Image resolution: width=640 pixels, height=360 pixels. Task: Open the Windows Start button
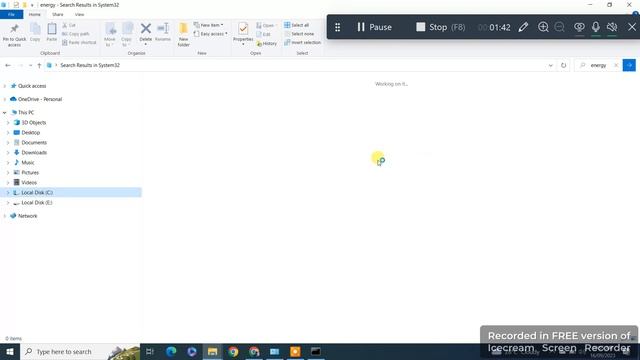coord(9,351)
